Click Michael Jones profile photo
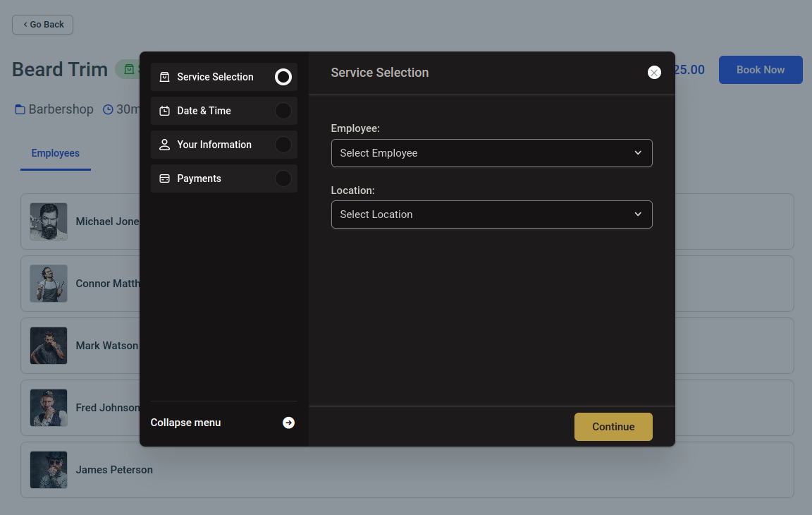Screen dimensions: 812x515 (48, 221)
